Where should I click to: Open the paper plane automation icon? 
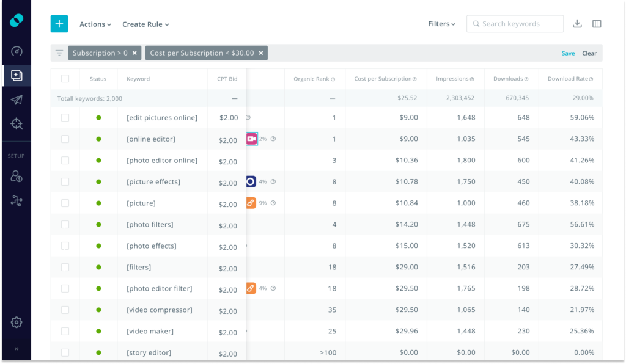point(16,98)
